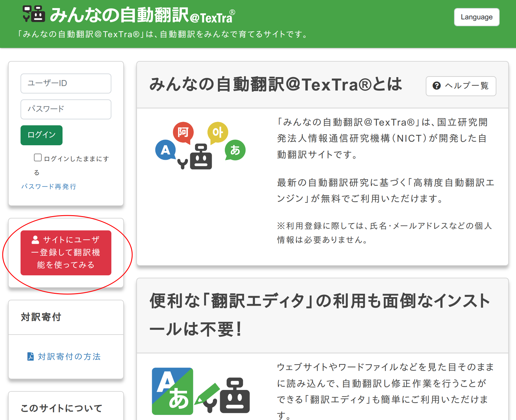
Task: Click the header tagline about 自動翻訳をみんなで育てるサイト
Action: click(x=163, y=34)
